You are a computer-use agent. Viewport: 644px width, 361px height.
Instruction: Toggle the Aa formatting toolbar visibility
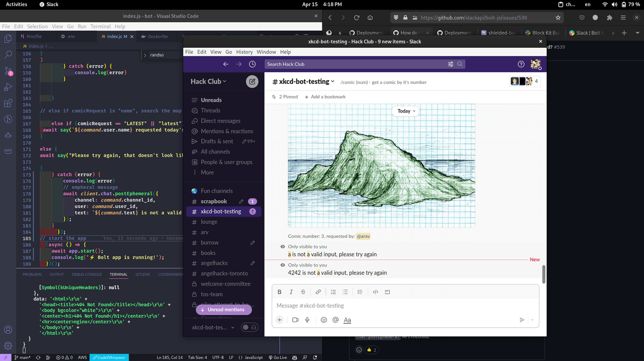click(347, 320)
